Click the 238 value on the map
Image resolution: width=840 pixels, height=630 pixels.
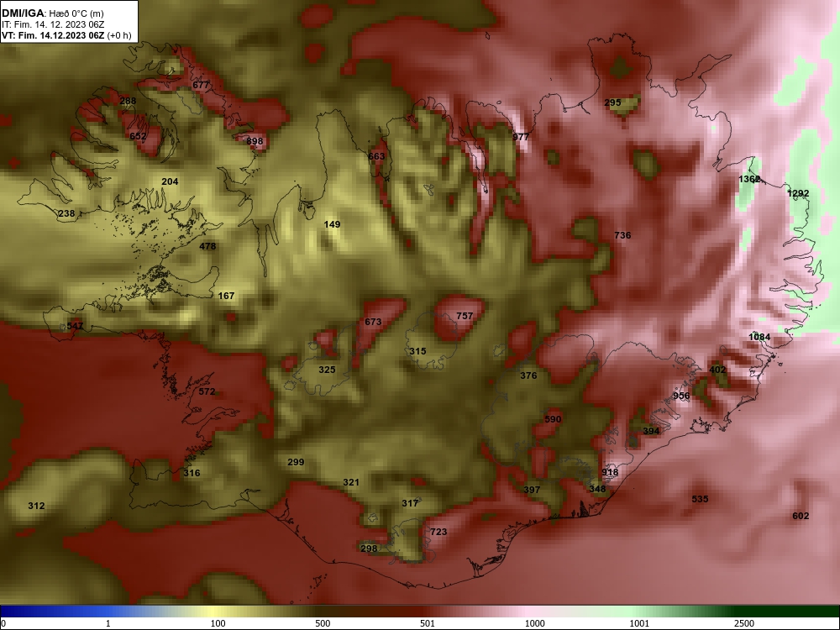click(x=66, y=213)
